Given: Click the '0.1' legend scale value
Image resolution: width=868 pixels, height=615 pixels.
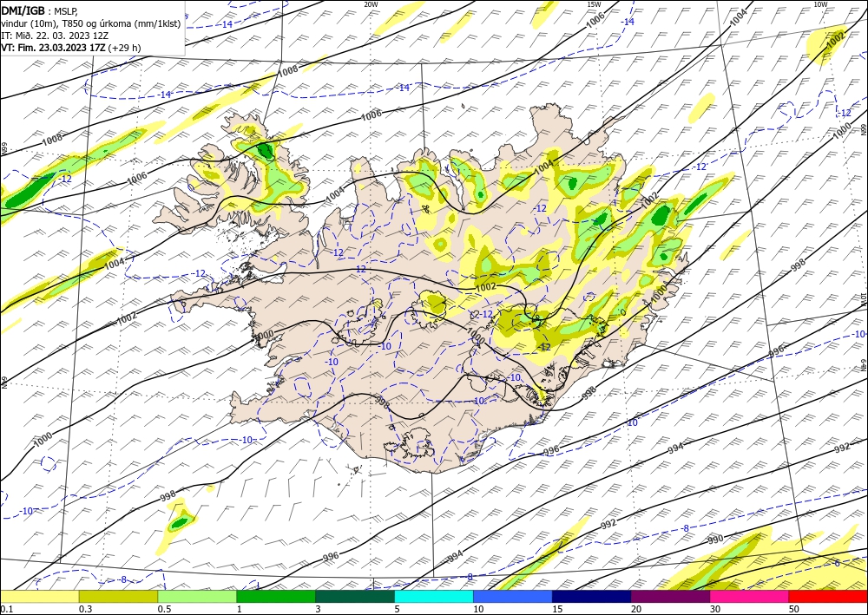Looking at the screenshot, I should pyautogui.click(x=5, y=609).
